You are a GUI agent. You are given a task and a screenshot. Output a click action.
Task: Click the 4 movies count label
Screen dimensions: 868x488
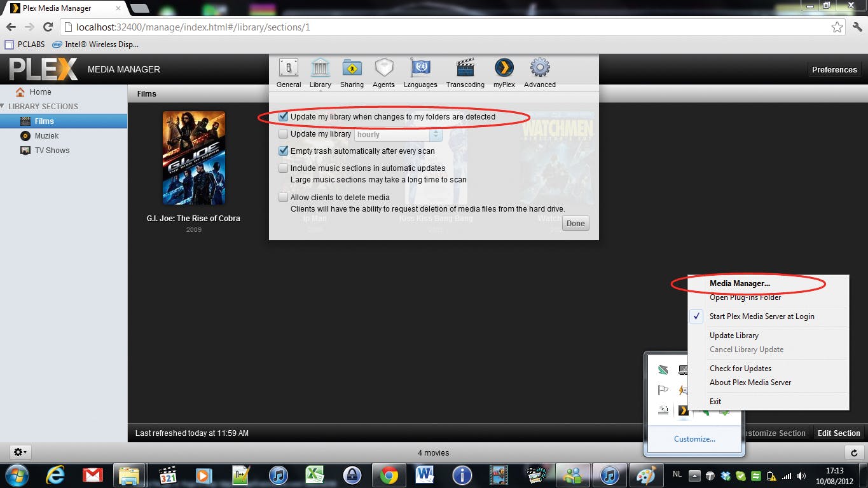[x=434, y=453]
